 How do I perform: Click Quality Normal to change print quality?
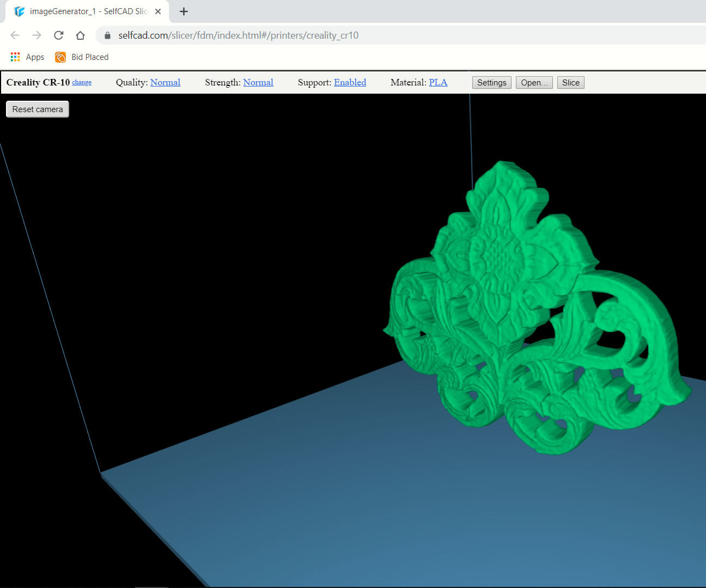pos(165,82)
